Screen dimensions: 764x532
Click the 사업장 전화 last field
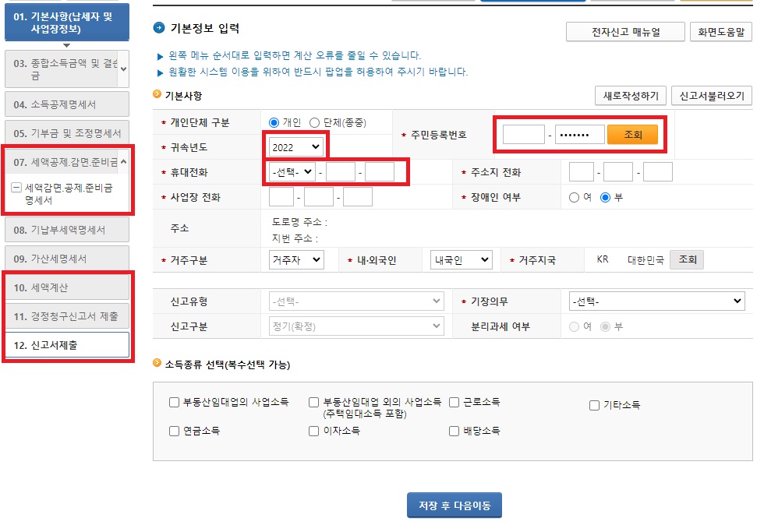(x=358, y=197)
